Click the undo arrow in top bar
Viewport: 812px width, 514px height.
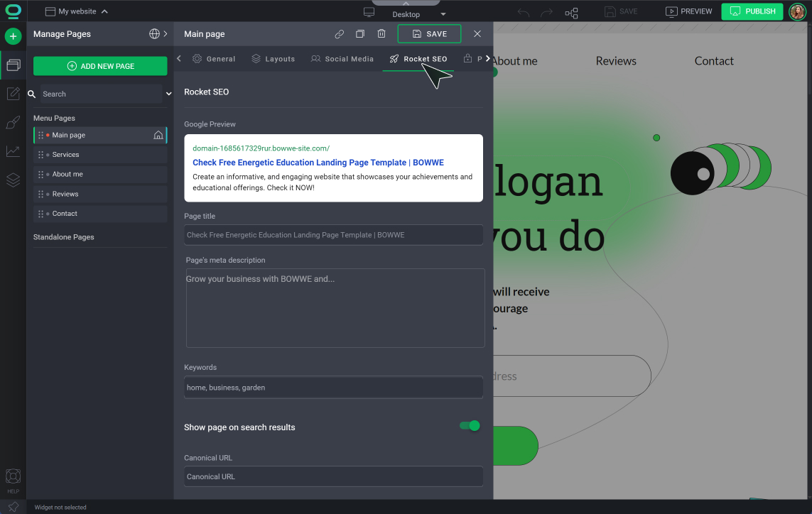point(523,12)
